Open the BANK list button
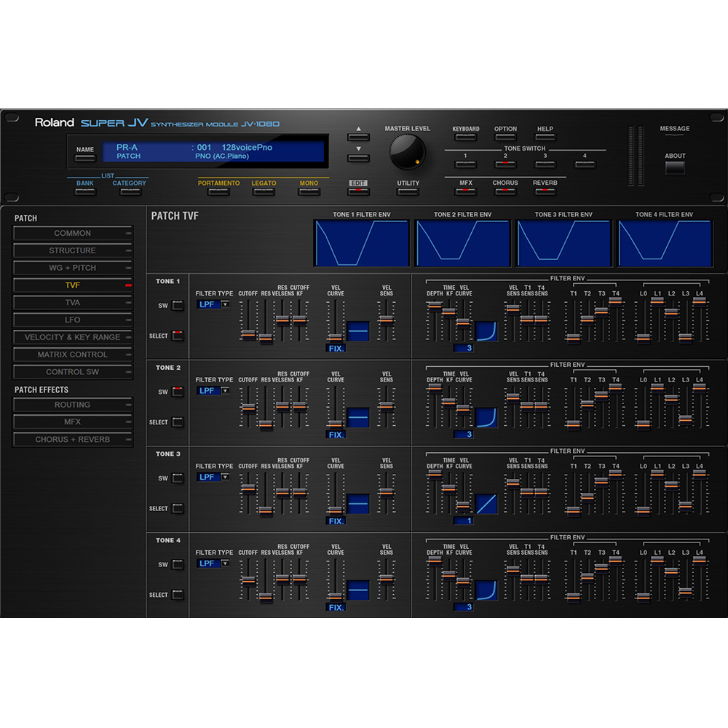The height and width of the screenshot is (728, 728). tap(85, 191)
